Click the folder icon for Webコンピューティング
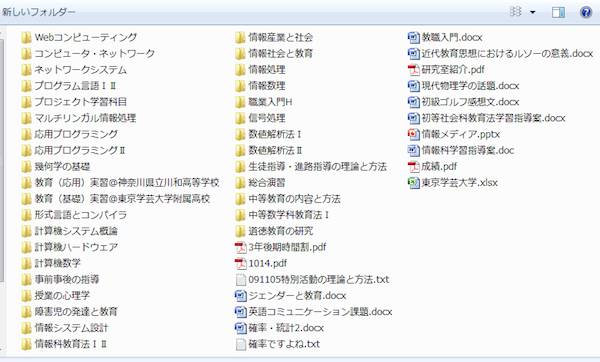Screen dimensions: 600x362 (26, 38)
